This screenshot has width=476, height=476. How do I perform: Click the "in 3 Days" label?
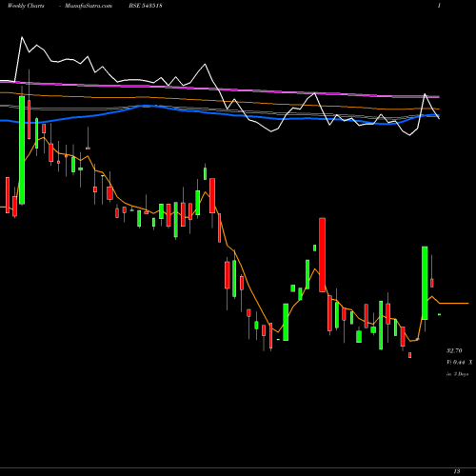pos(458,374)
